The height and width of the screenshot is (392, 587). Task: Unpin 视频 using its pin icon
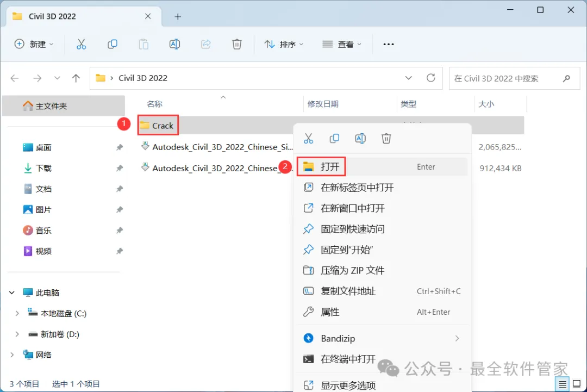point(120,251)
